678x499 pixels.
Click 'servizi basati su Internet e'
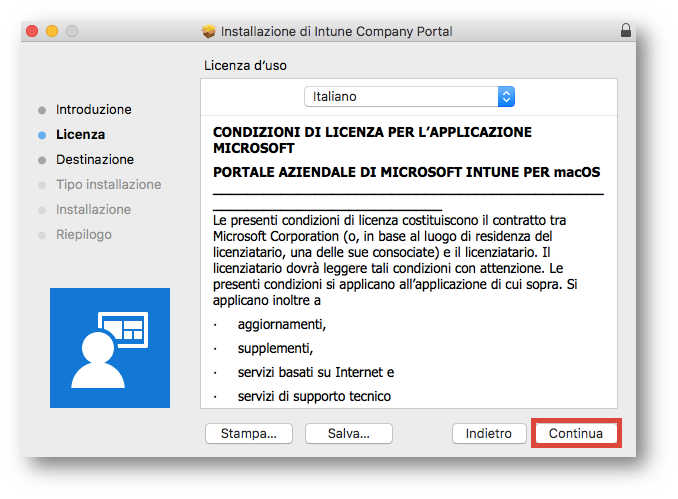coord(316,372)
